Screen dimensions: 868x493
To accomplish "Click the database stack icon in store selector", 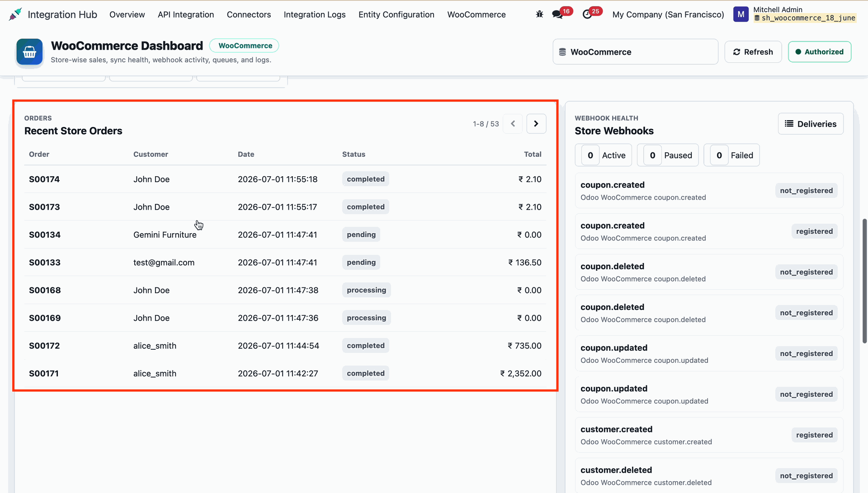I will click(562, 52).
